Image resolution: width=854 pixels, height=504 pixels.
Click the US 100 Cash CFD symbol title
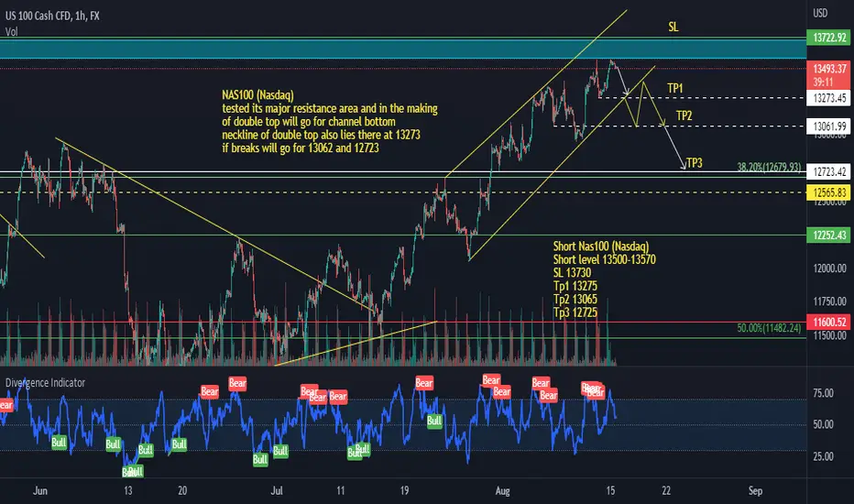coord(52,16)
